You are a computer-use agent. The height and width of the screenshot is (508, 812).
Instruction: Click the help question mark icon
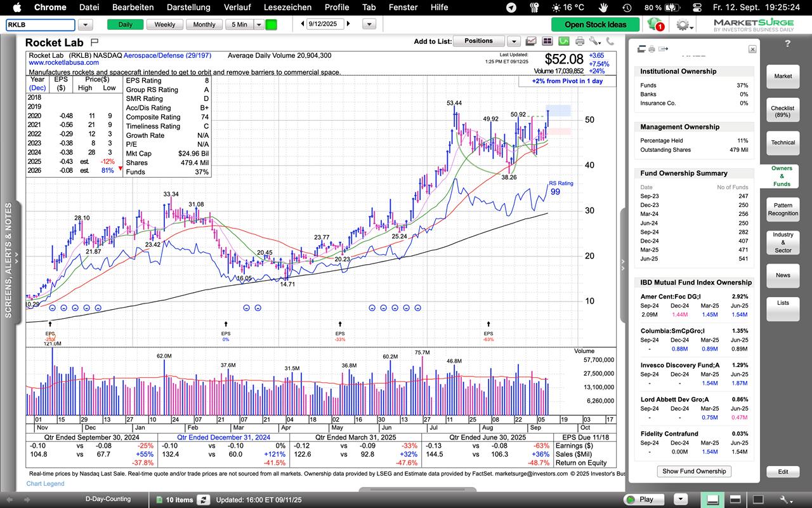(787, 44)
